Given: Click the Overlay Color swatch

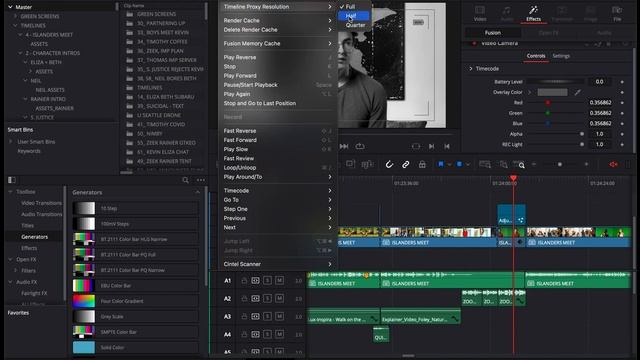Looking at the screenshot, I should click(552, 92).
